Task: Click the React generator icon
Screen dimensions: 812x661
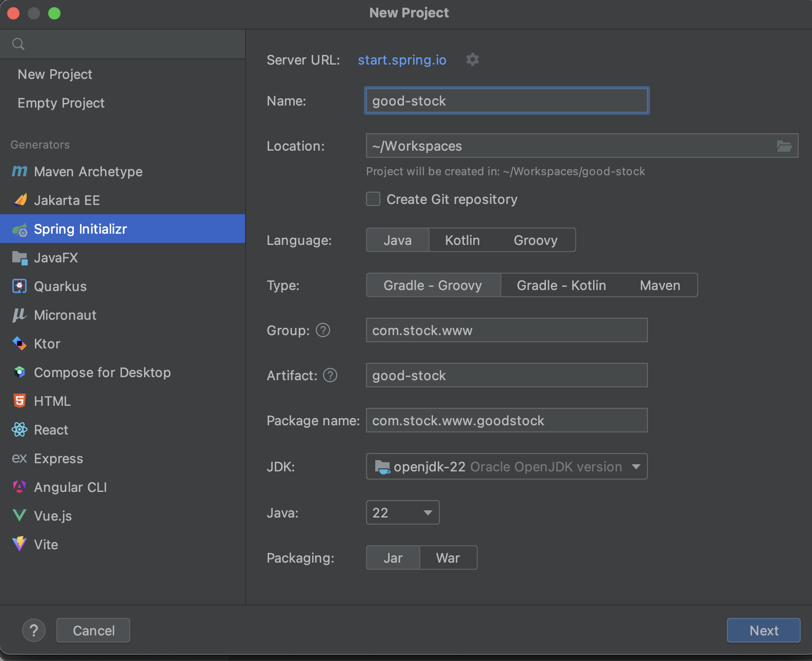Action: [19, 429]
